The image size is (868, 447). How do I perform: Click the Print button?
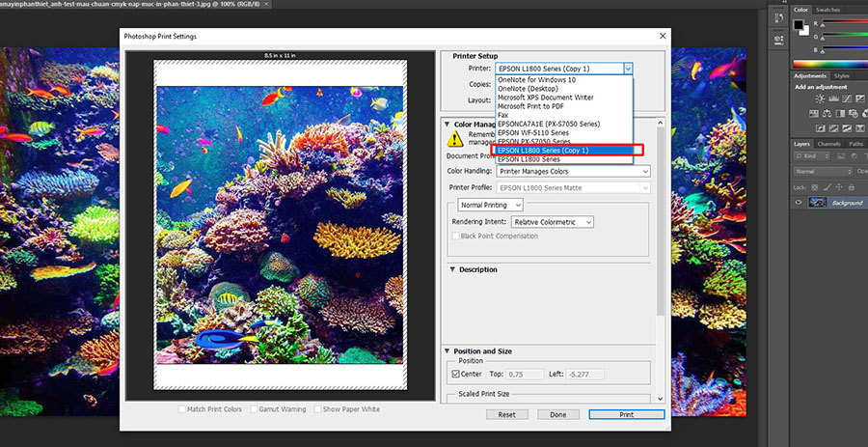click(x=625, y=414)
